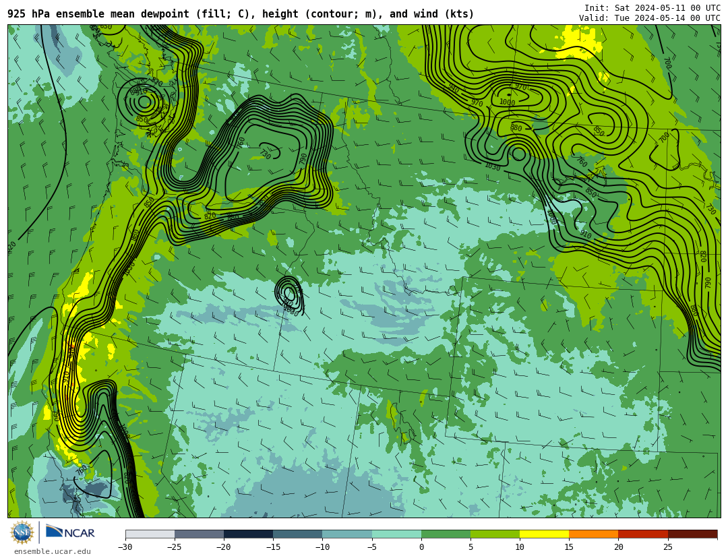Pick the green 0 to 5 colorbar segment

coord(446,534)
